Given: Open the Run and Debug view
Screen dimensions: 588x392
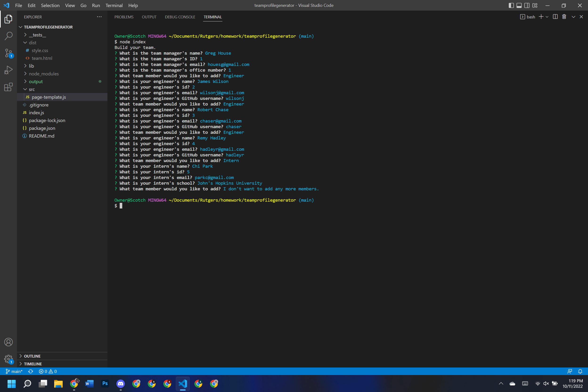Looking at the screenshot, I should (x=8, y=70).
